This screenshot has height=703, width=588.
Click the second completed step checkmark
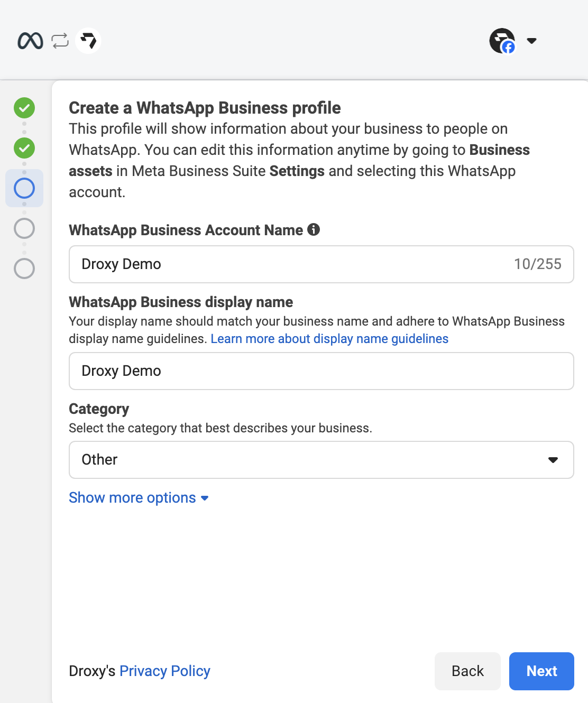(x=24, y=149)
